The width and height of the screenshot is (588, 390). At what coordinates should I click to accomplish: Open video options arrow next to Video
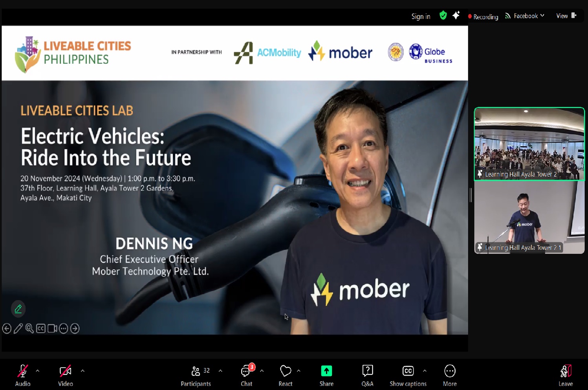[x=82, y=371]
